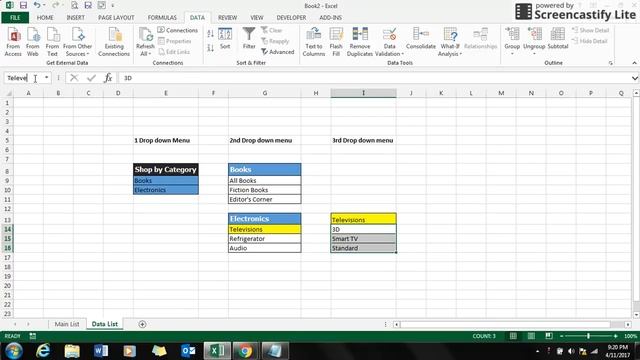Open Existing Connections
The height and width of the screenshot is (360, 640).
pyautogui.click(x=114, y=42)
